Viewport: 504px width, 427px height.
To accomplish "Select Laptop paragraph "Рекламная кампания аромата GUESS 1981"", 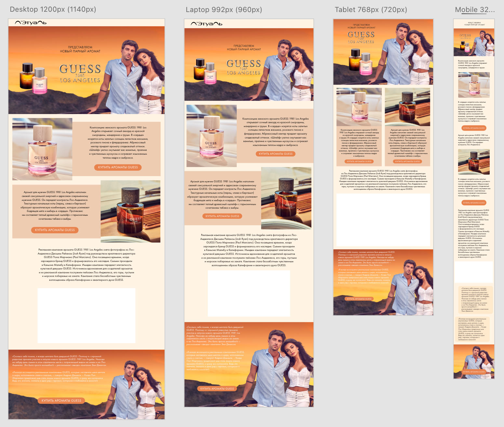I will pyautogui.click(x=249, y=250).
